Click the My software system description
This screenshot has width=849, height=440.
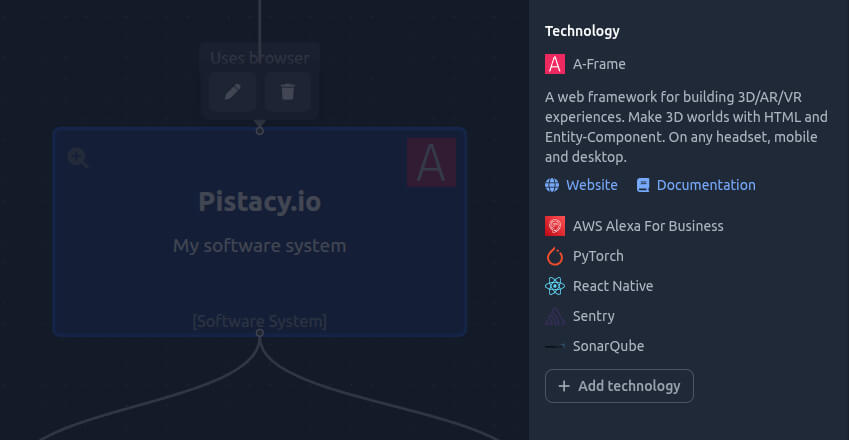point(259,246)
